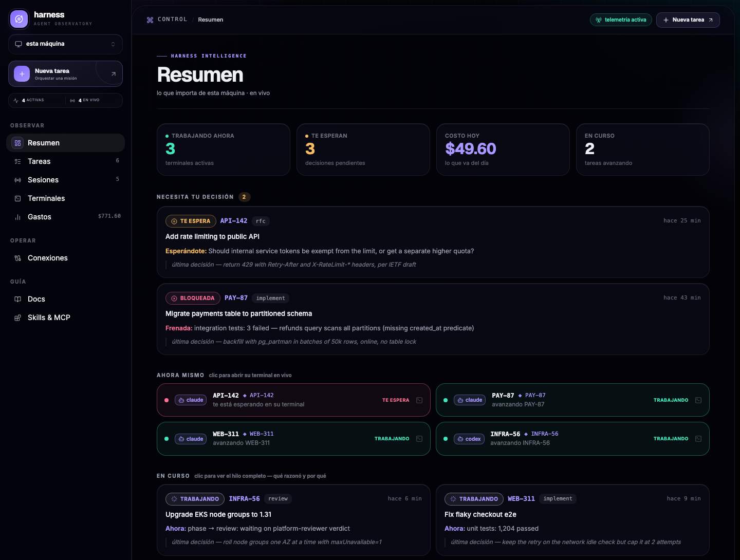740x560 pixels.
Task: Click the claude agent badge on WEB-311
Action: (x=191, y=439)
